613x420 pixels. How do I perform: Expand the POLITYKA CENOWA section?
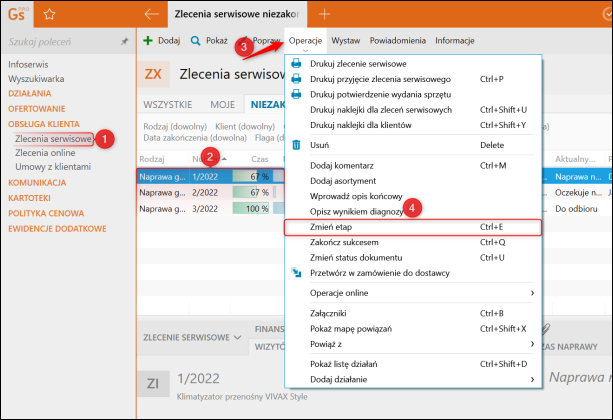(x=46, y=213)
